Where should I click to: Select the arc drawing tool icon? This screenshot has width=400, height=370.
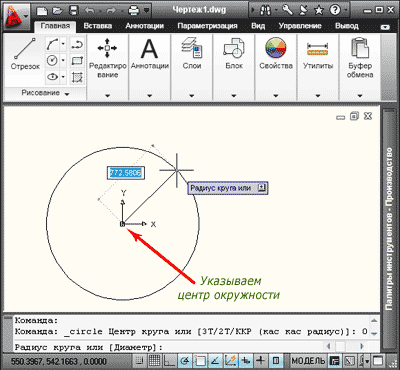click(52, 44)
